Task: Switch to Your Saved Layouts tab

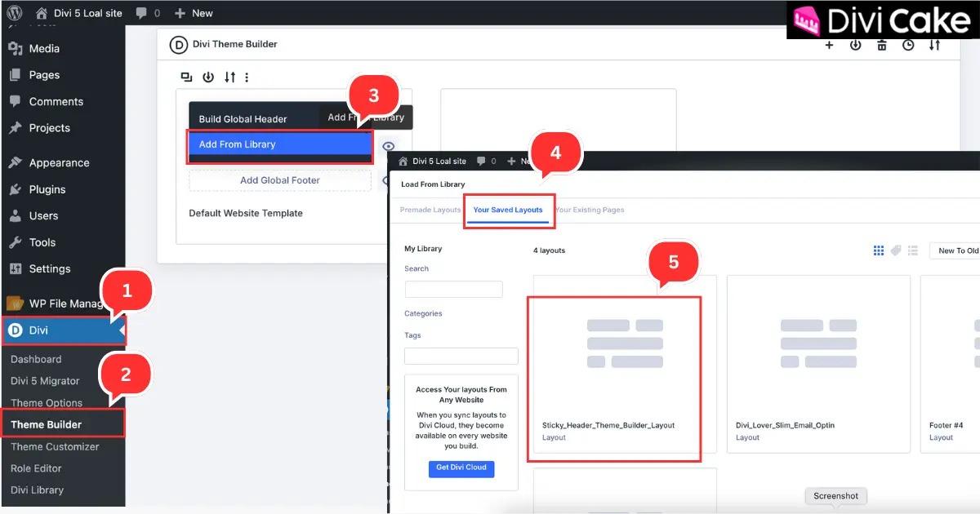Action: pos(508,210)
